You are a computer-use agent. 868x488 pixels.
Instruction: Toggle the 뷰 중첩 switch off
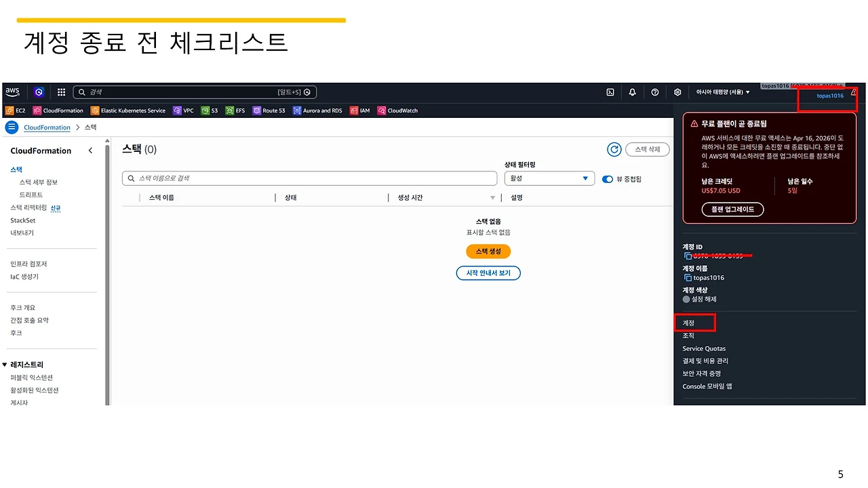(607, 178)
